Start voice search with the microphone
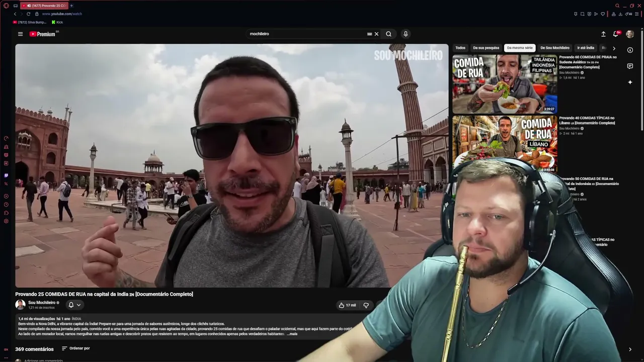 coord(406,34)
